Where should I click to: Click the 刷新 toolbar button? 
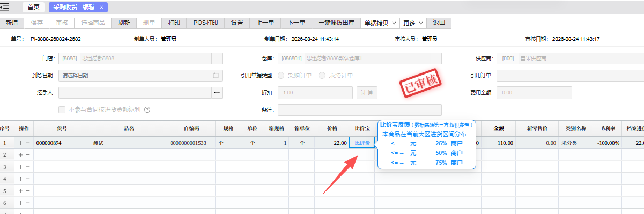point(124,23)
